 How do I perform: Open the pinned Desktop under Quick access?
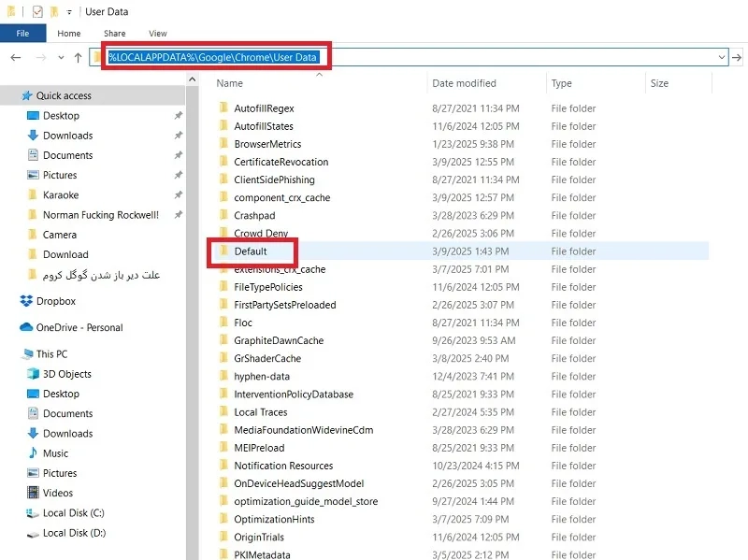coord(61,116)
